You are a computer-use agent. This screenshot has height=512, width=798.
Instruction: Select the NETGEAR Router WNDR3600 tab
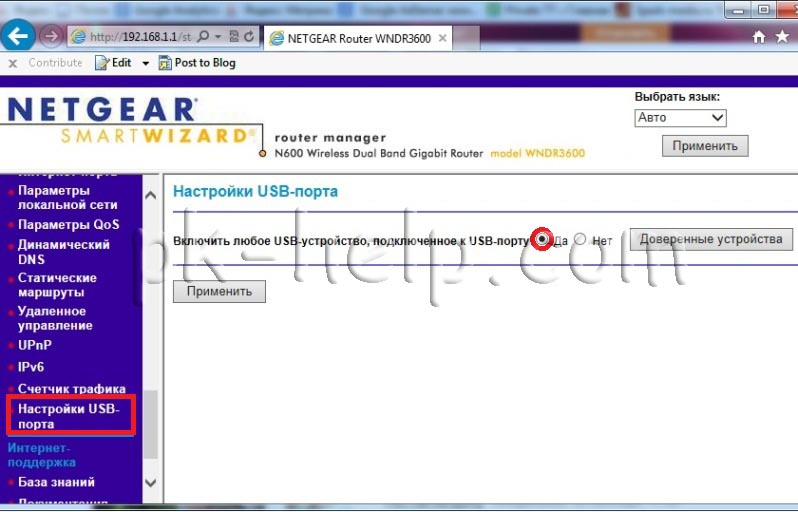pyautogui.click(x=358, y=39)
